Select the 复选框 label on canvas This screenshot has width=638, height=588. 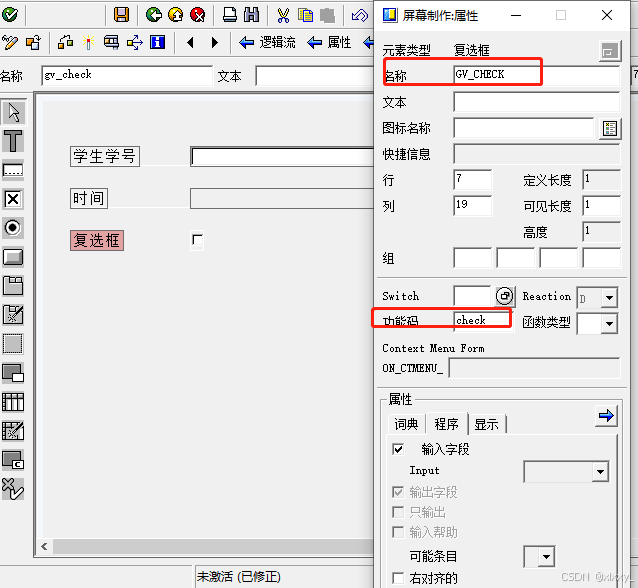coord(97,240)
